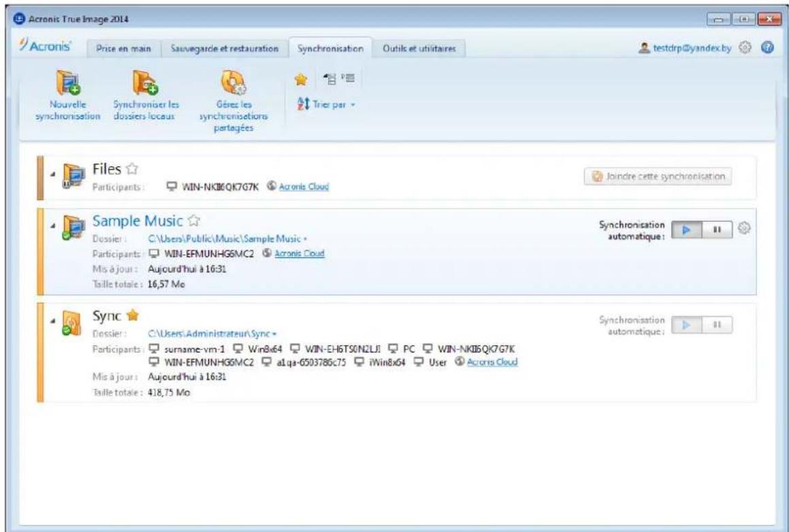Viewport: 789px width, 532px height.
Task: Toggle favorite star for Files sync
Action: pyautogui.click(x=132, y=169)
